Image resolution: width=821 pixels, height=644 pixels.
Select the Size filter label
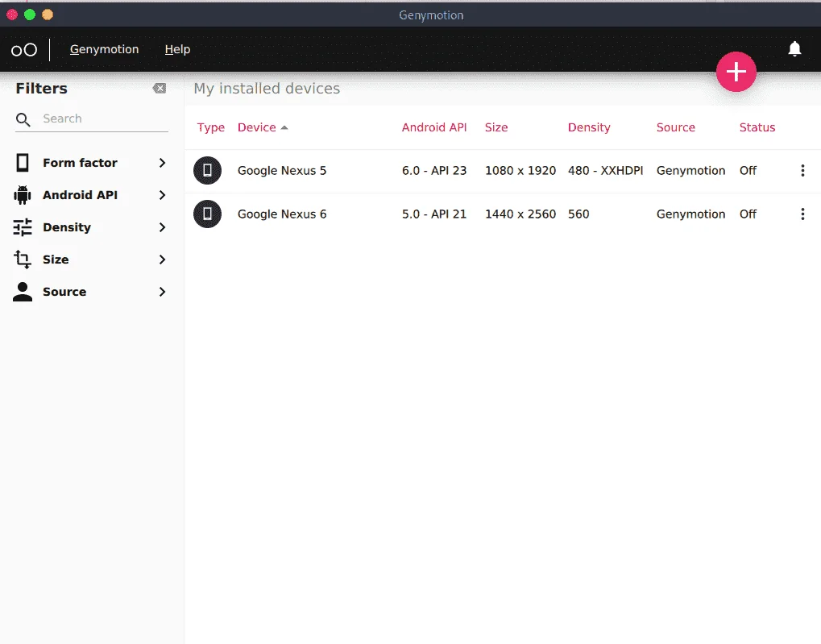[x=56, y=260]
